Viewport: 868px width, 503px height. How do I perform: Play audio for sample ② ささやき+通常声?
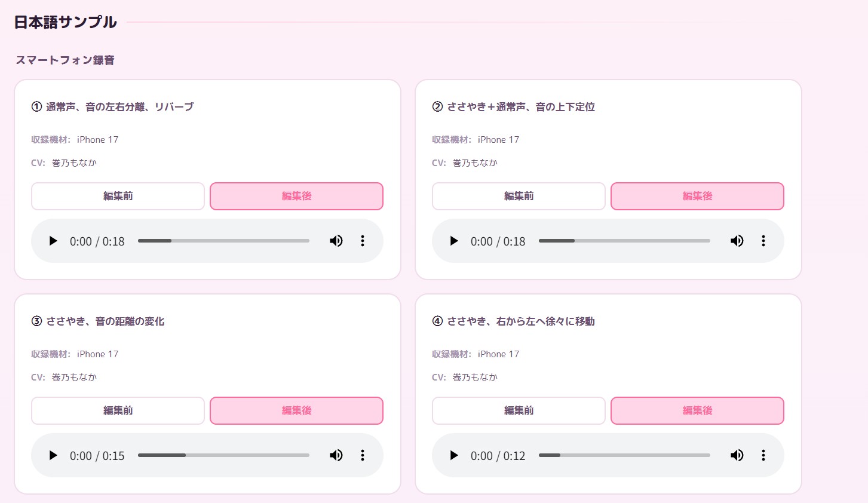pos(454,241)
